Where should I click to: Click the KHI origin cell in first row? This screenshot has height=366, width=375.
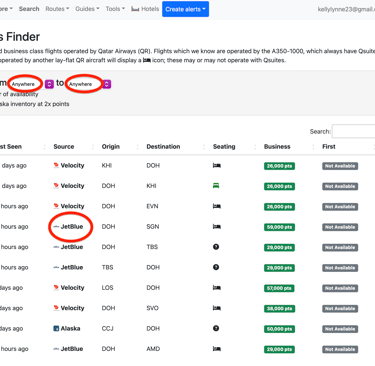click(x=107, y=165)
